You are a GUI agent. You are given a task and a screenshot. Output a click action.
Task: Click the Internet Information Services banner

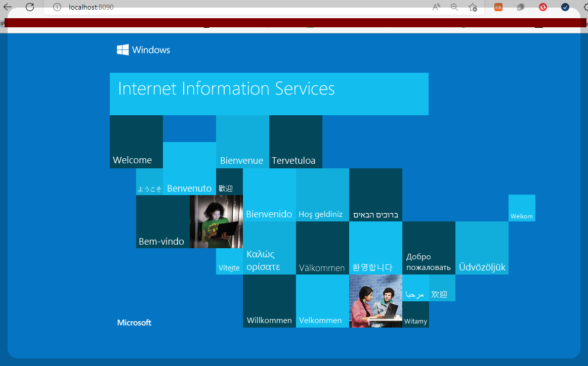click(269, 94)
